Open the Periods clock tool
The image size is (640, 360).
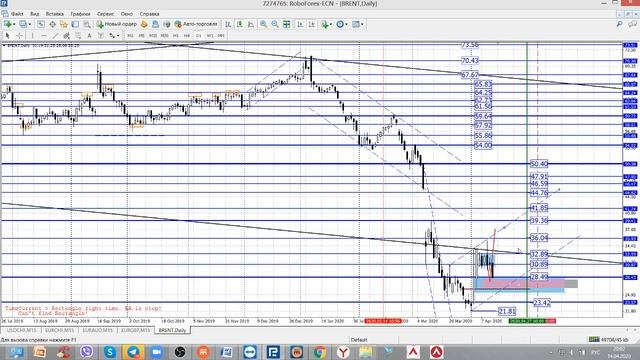pyautogui.click(x=340, y=24)
